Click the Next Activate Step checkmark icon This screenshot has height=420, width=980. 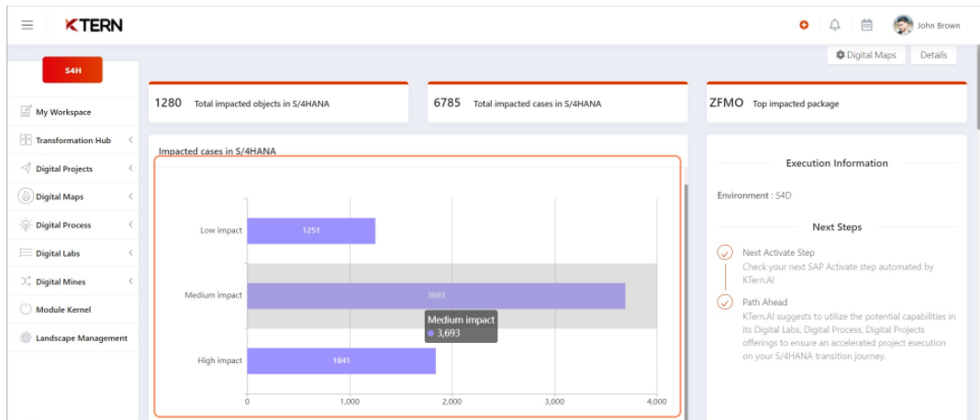click(725, 252)
